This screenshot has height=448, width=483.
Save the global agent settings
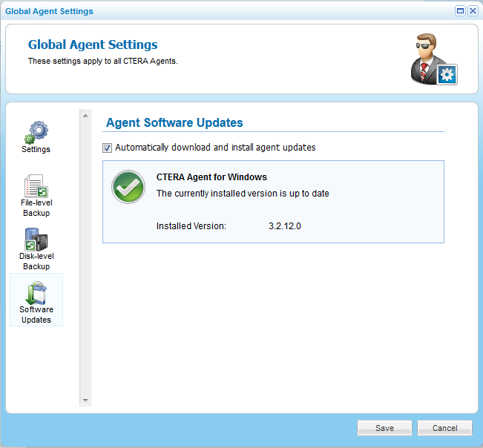[x=384, y=428]
